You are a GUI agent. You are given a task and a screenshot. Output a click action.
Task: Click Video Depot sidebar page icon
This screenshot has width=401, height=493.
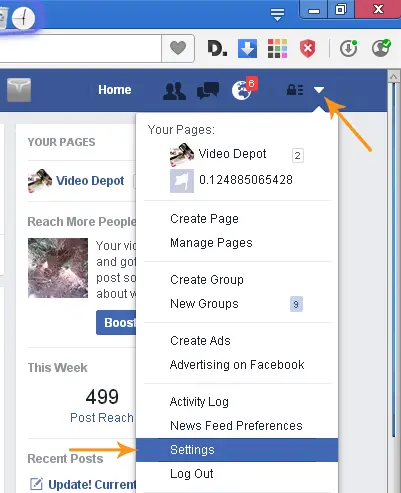(40, 181)
